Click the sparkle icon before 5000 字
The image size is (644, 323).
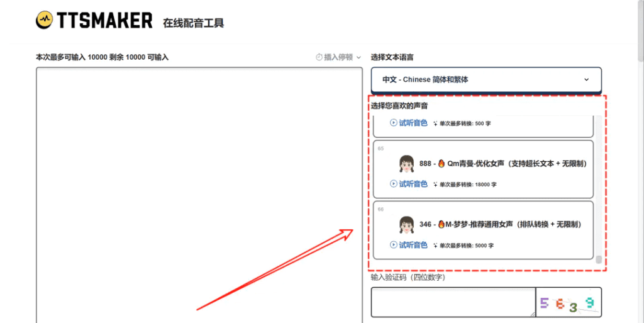[x=435, y=246]
